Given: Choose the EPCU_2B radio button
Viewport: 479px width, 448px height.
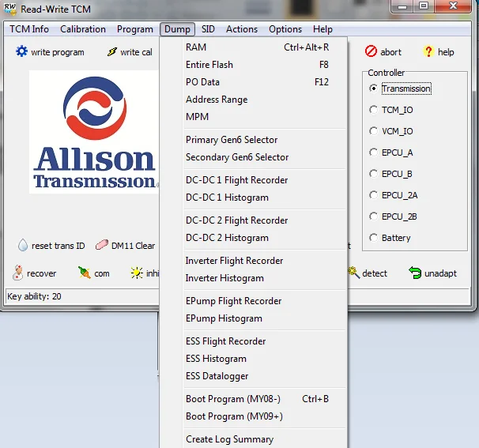Looking at the screenshot, I should tap(373, 216).
